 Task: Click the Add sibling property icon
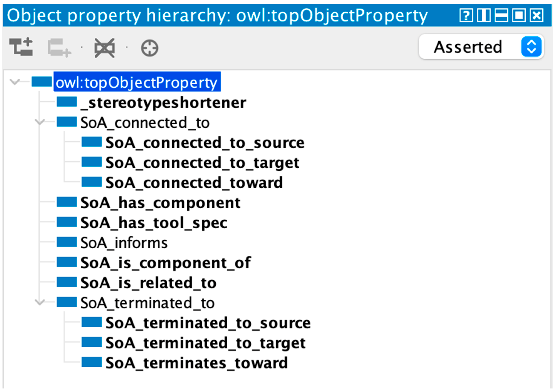[x=59, y=48]
